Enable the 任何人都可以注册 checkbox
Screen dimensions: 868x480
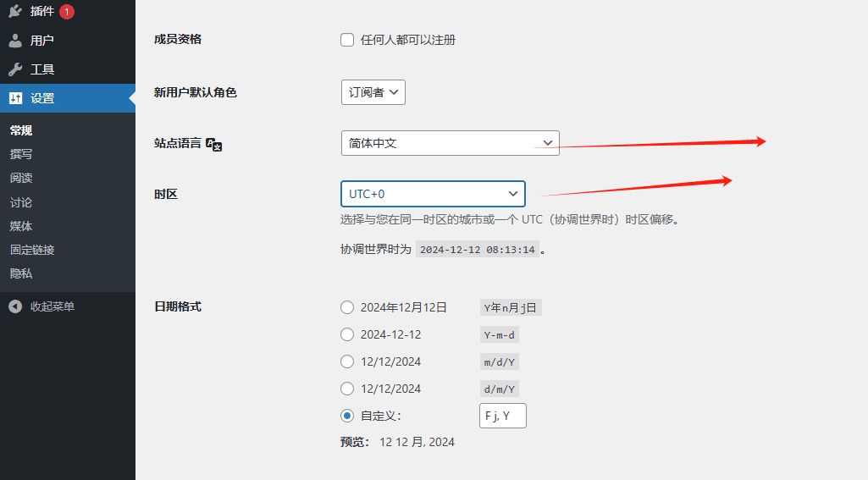(x=347, y=40)
